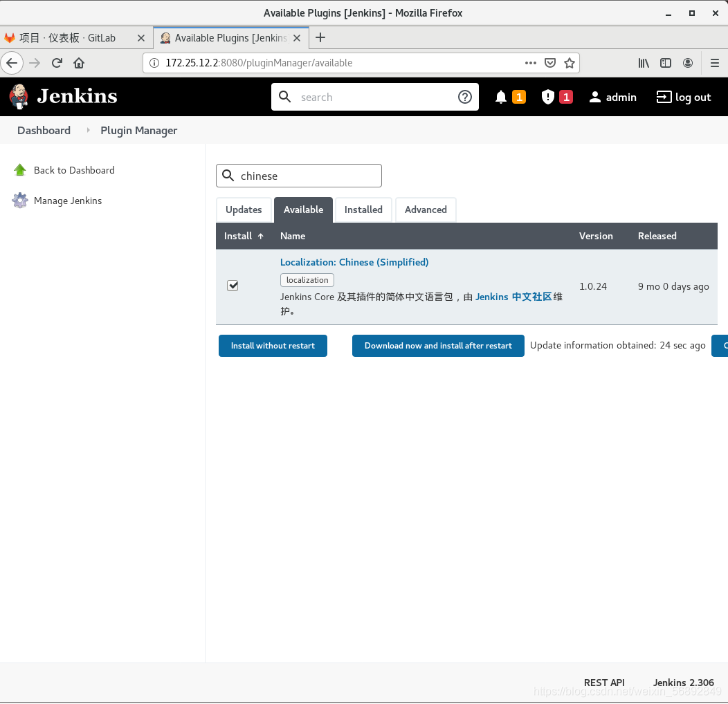
Task: Click the Jenkins 2.306 version link
Action: [x=684, y=683]
